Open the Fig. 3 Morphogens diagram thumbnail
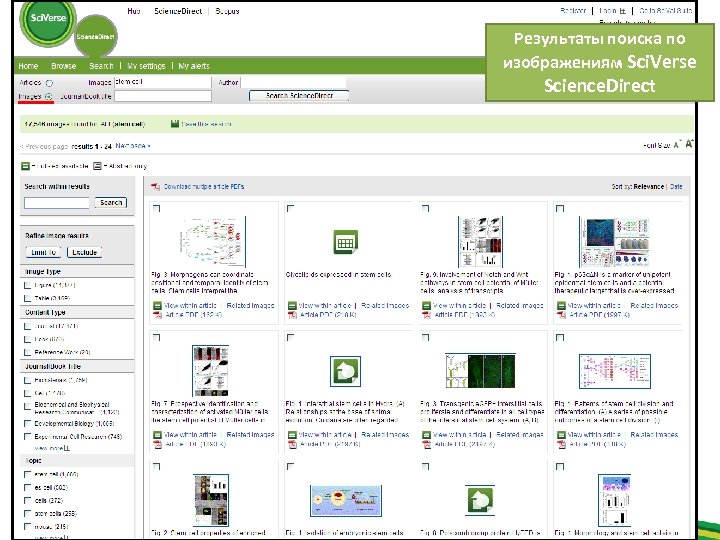Viewport: 720px width, 540px height. (213, 242)
